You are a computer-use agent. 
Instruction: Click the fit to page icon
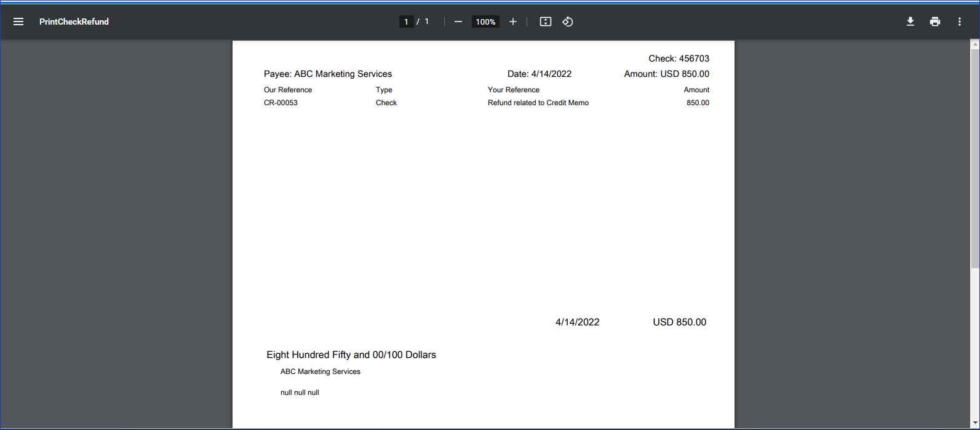[545, 22]
